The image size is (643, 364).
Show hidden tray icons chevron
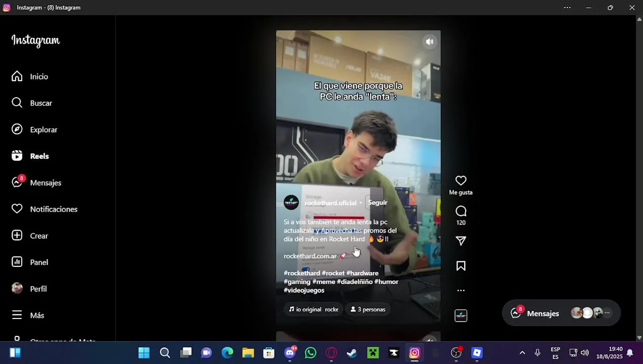522,353
